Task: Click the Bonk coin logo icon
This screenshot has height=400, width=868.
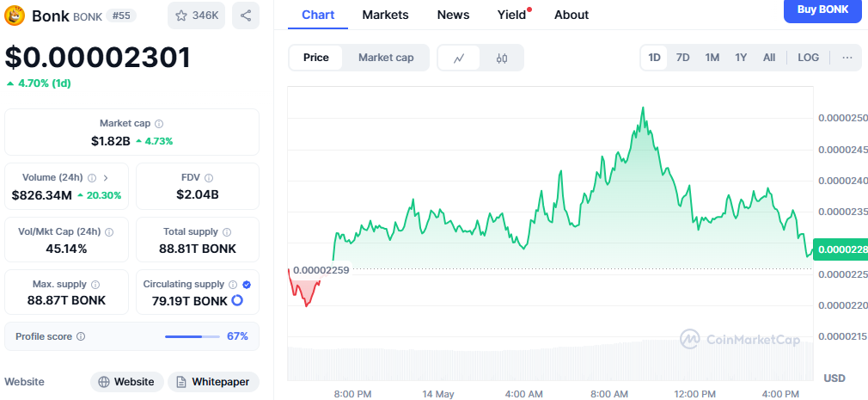Action: (15, 15)
